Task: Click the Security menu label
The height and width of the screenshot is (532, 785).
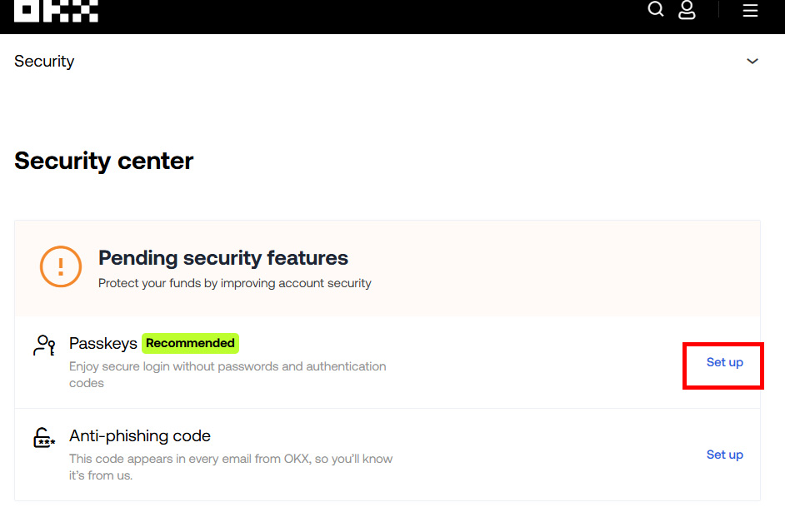Action: point(44,62)
